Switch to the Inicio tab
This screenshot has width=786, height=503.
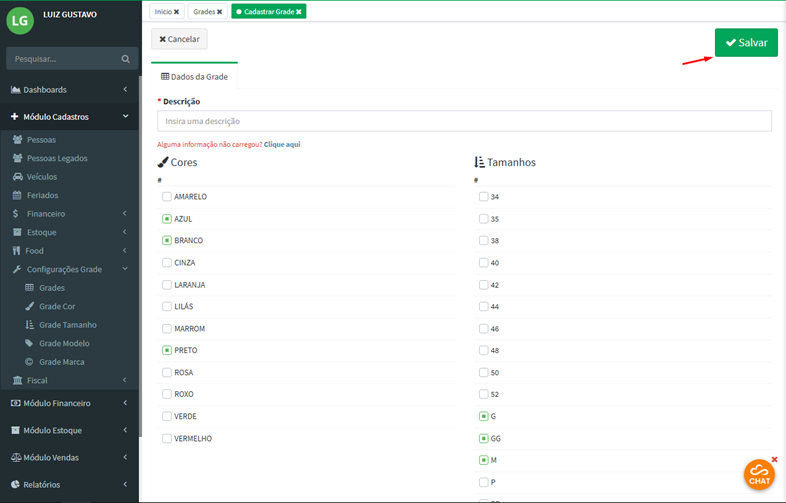[162, 11]
